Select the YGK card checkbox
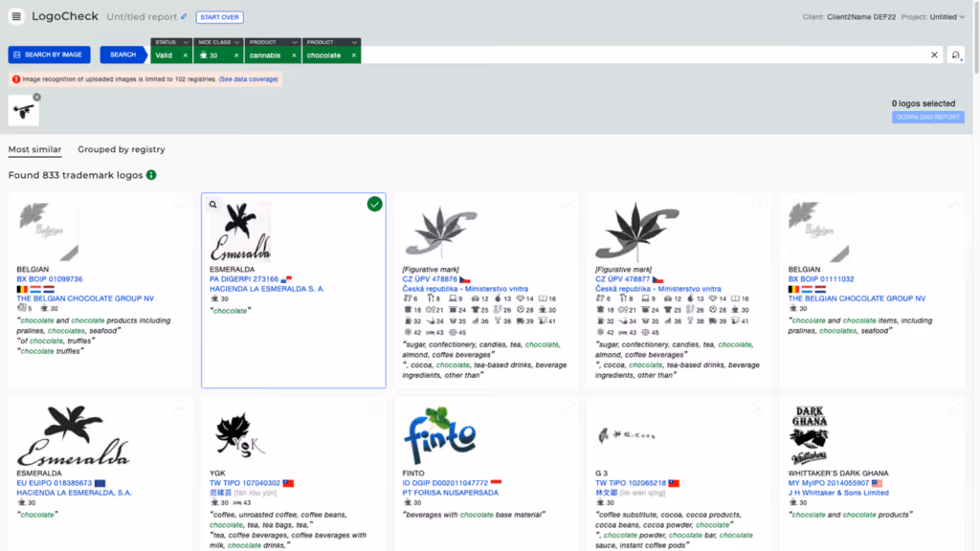The height and width of the screenshot is (551, 980). pyautogui.click(x=374, y=409)
